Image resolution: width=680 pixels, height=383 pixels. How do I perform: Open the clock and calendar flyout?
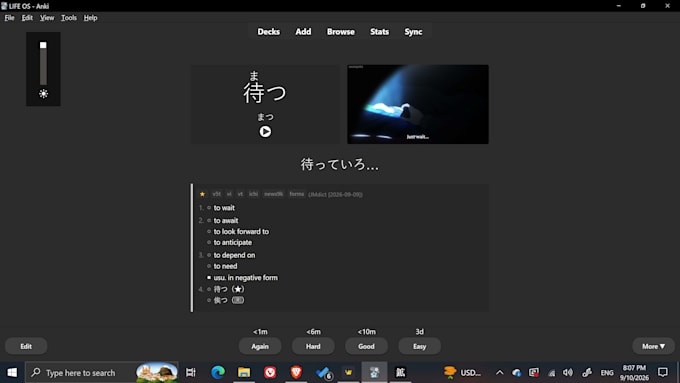634,373
